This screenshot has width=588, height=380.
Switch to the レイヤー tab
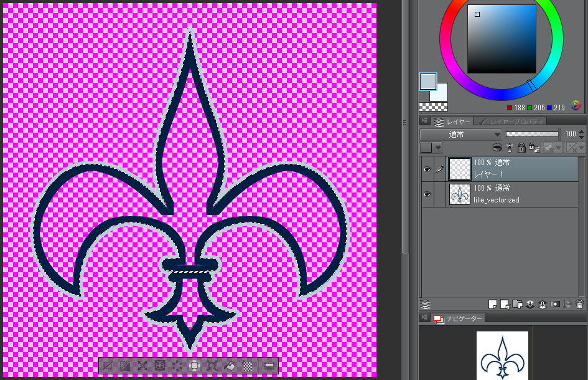point(452,121)
